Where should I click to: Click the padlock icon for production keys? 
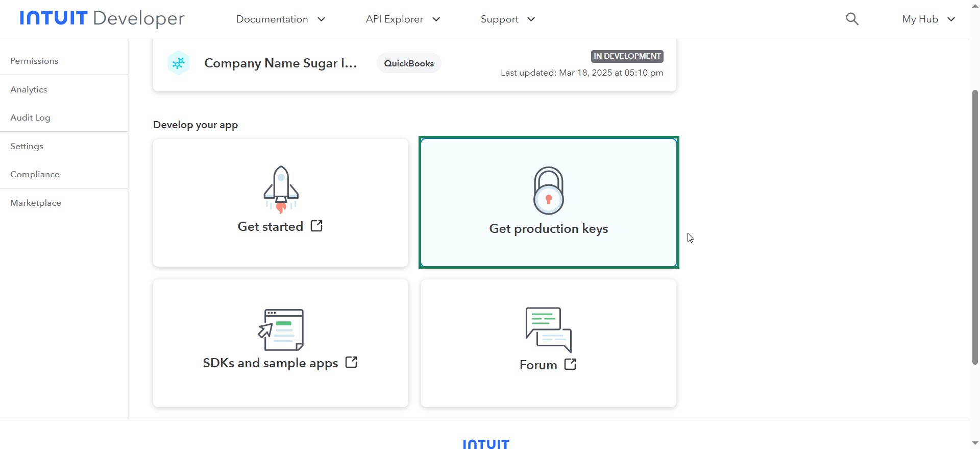tap(549, 191)
